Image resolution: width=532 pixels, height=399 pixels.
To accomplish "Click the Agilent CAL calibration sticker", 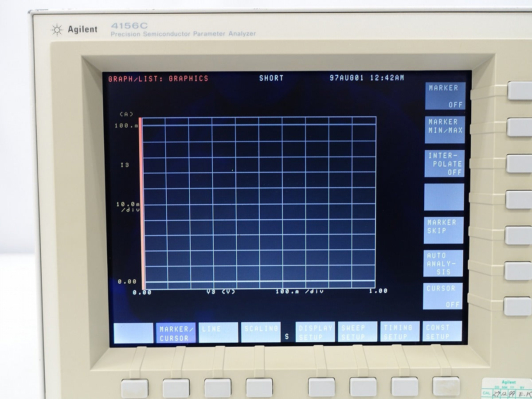I will (506, 389).
